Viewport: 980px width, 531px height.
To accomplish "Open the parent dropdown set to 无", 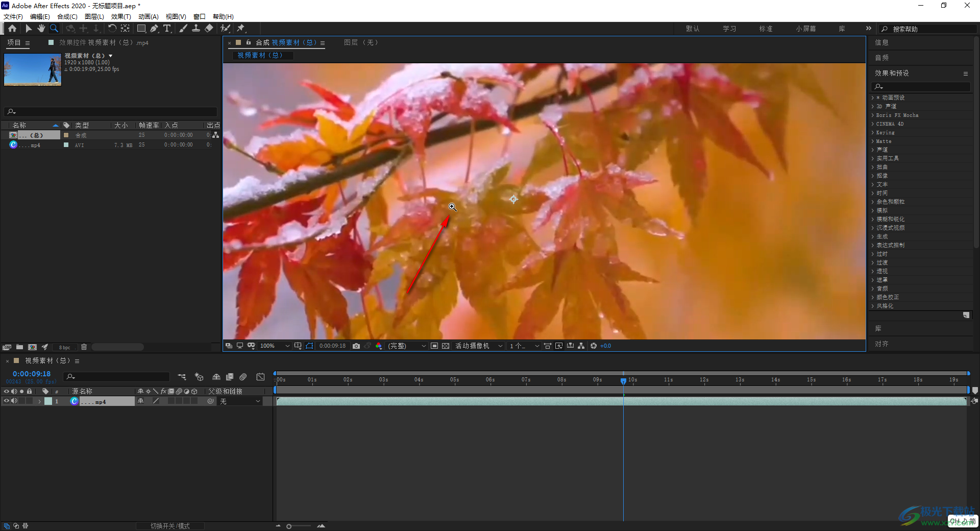I will (240, 401).
